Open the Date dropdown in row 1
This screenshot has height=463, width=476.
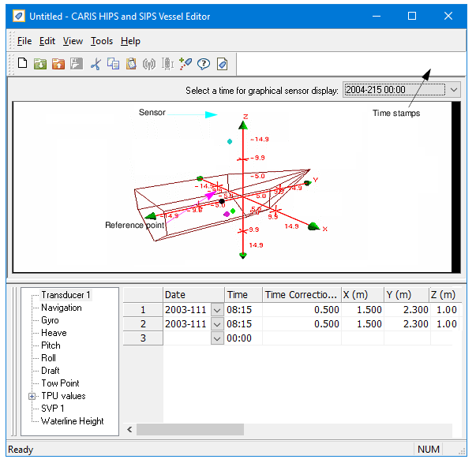tap(218, 310)
